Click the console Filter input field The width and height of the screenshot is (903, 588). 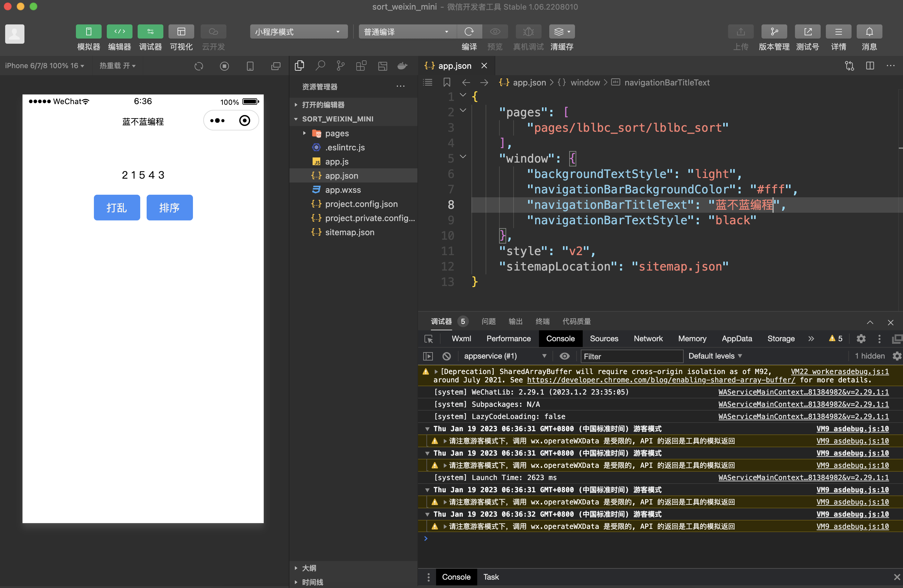point(631,356)
